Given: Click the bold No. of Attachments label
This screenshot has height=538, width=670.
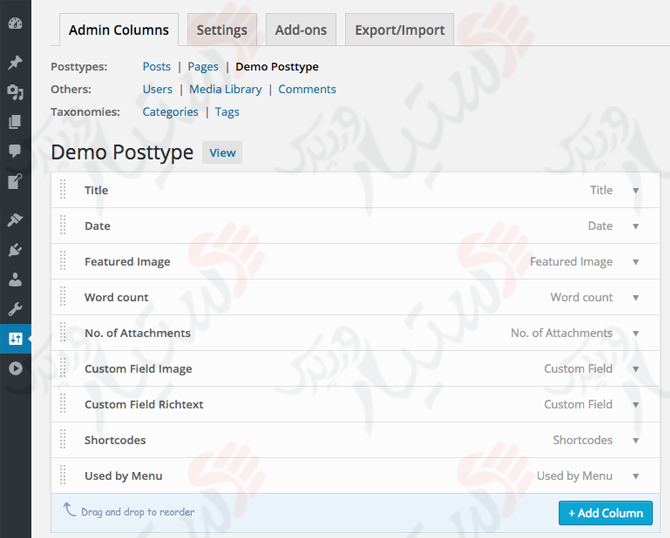Looking at the screenshot, I should pyautogui.click(x=138, y=333).
